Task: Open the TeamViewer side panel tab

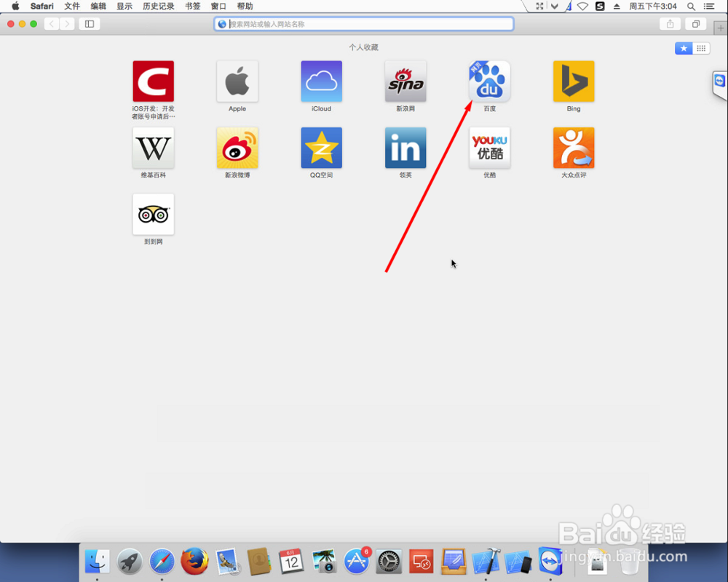Action: (x=720, y=83)
